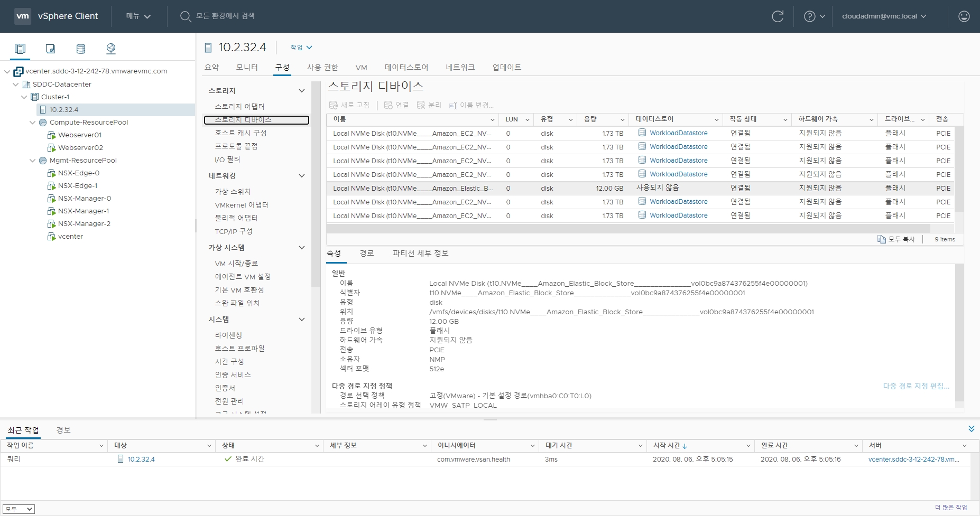Select 호스트 캐시 구성 menu item
980x516 pixels.
point(241,133)
